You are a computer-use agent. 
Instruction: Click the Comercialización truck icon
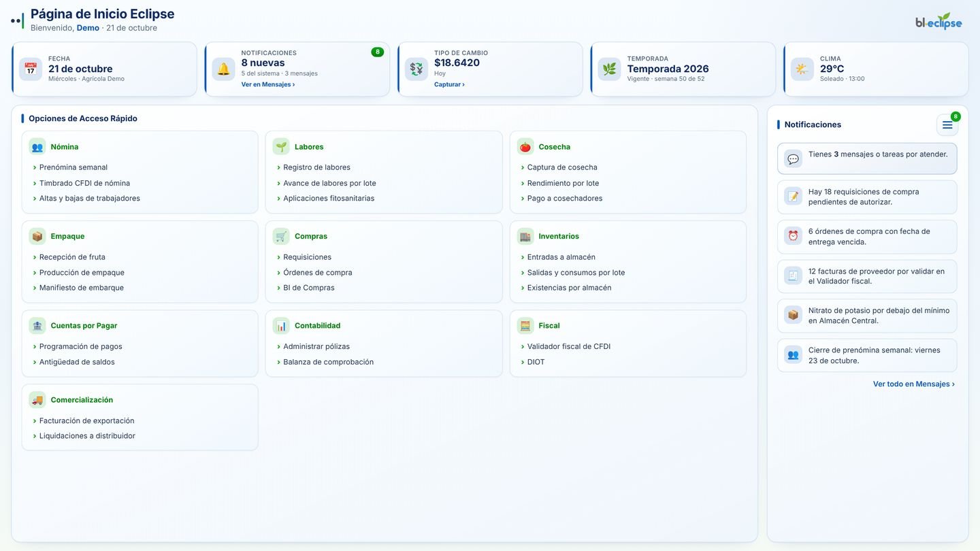click(37, 400)
